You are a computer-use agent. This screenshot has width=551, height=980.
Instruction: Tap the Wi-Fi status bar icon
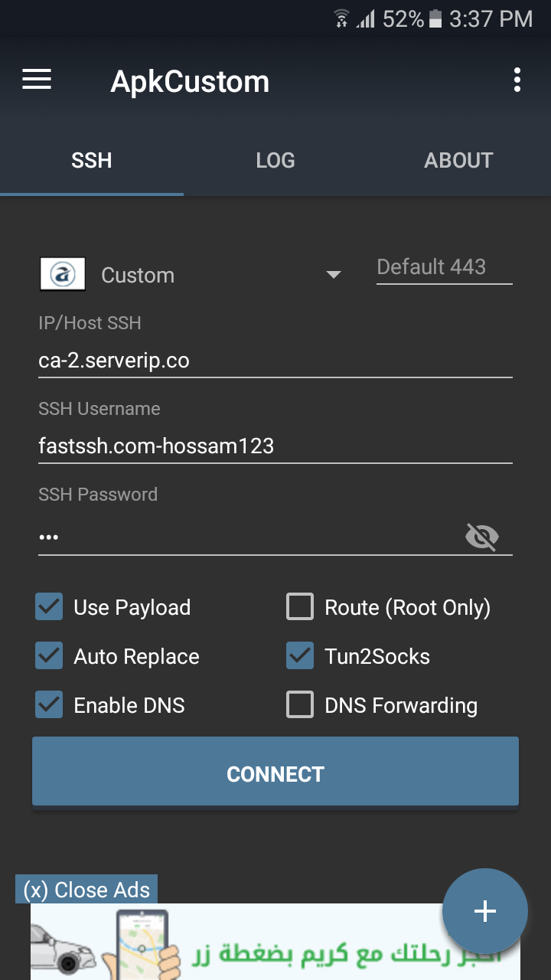coord(341,19)
